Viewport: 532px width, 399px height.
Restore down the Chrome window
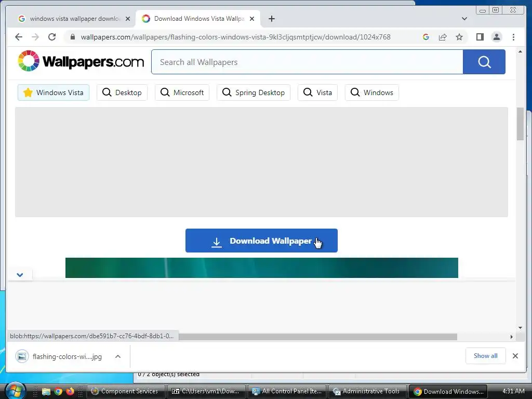496,10
